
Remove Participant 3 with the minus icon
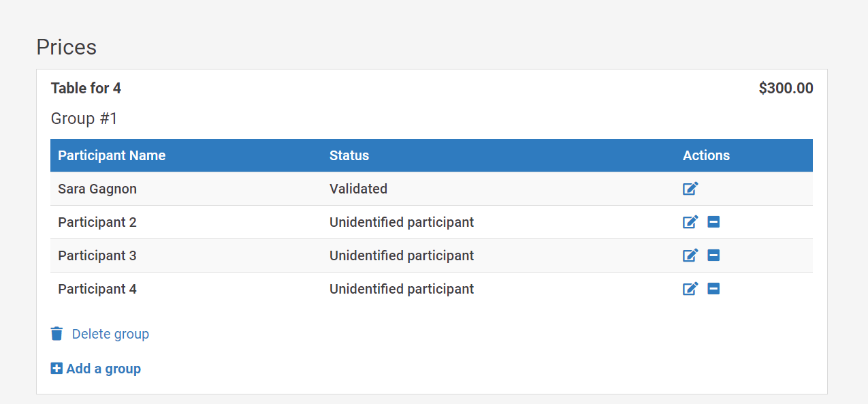point(713,255)
